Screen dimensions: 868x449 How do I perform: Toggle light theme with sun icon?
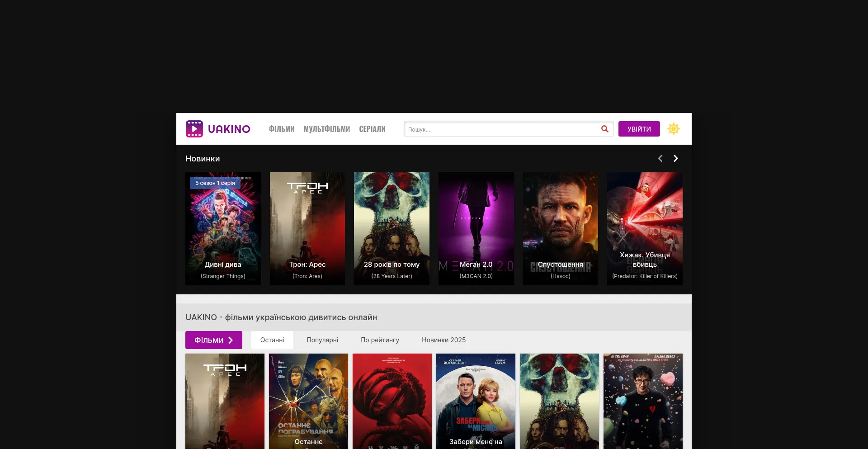click(x=673, y=129)
